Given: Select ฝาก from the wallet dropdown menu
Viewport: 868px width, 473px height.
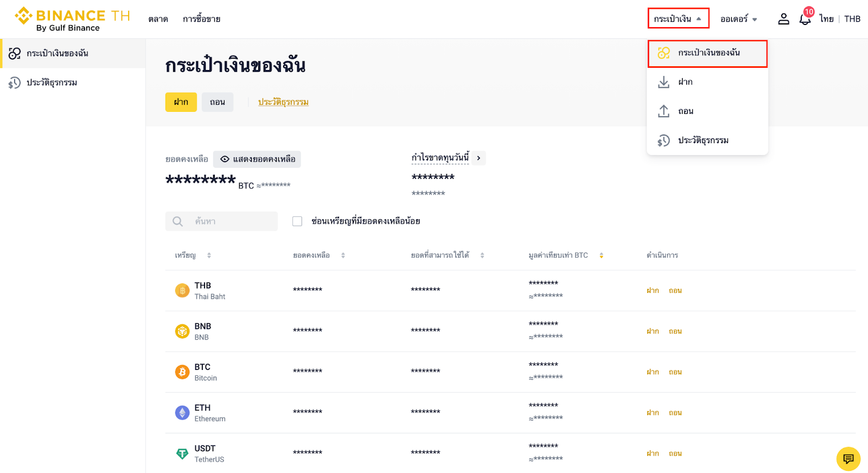Looking at the screenshot, I should pyautogui.click(x=685, y=82).
